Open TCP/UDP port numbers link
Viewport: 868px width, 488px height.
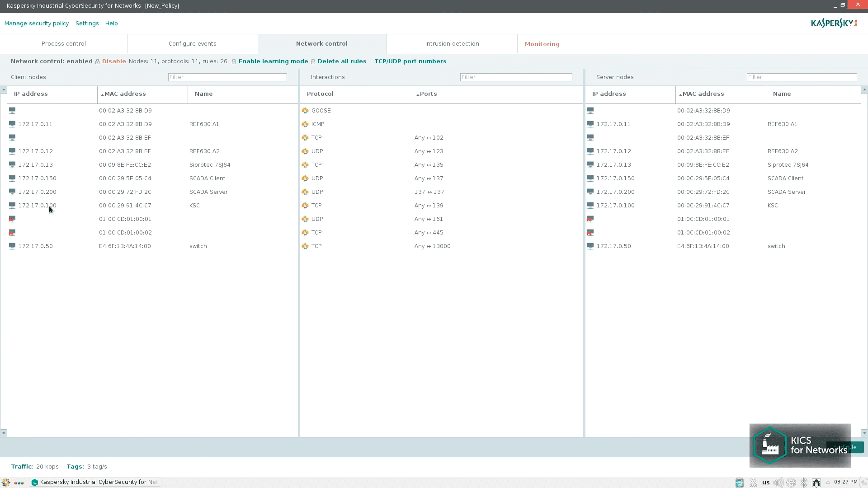(410, 61)
